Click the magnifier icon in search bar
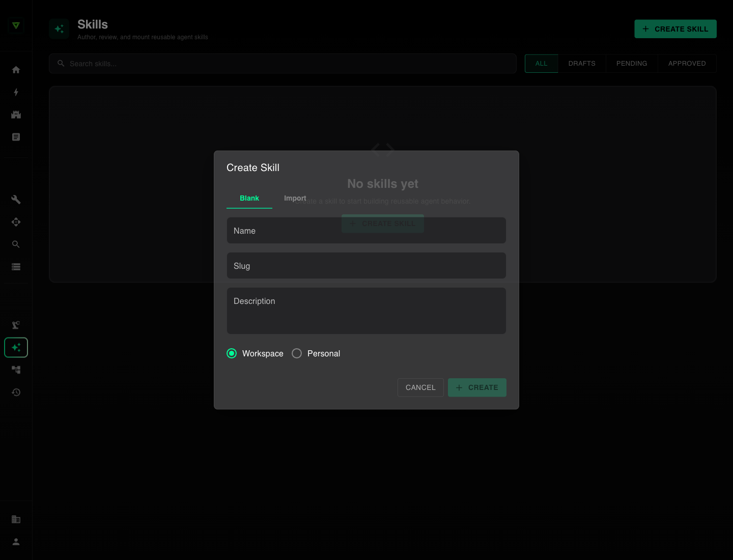This screenshot has width=733, height=560. [x=61, y=64]
